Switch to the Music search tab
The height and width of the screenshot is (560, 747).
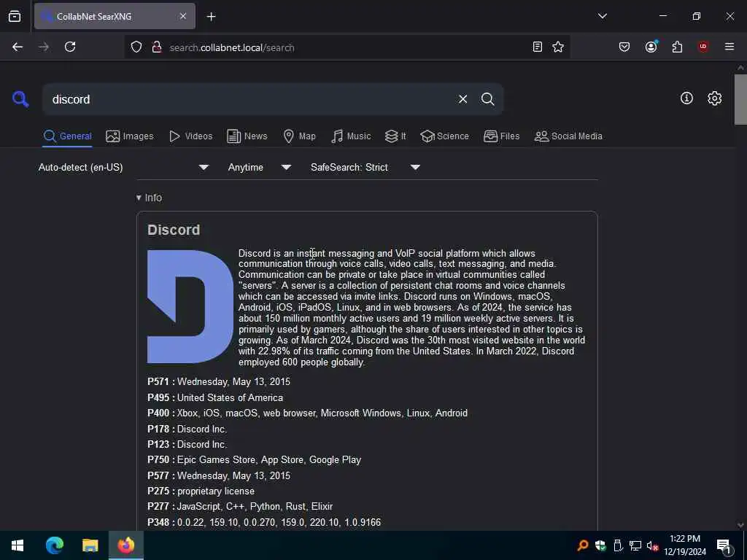point(351,136)
